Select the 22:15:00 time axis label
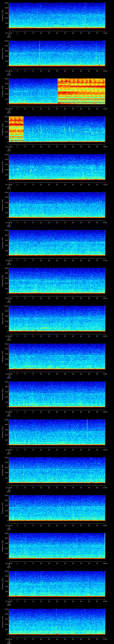 9,71
